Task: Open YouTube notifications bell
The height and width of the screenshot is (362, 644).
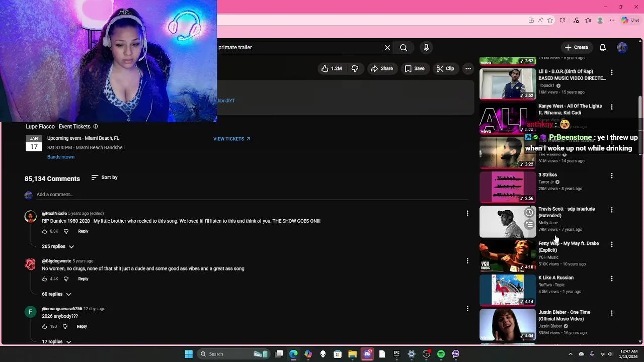Action: (603, 47)
